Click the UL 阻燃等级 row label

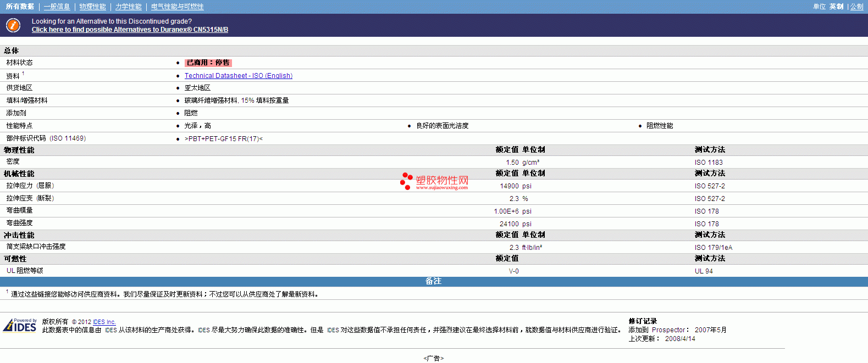click(25, 271)
